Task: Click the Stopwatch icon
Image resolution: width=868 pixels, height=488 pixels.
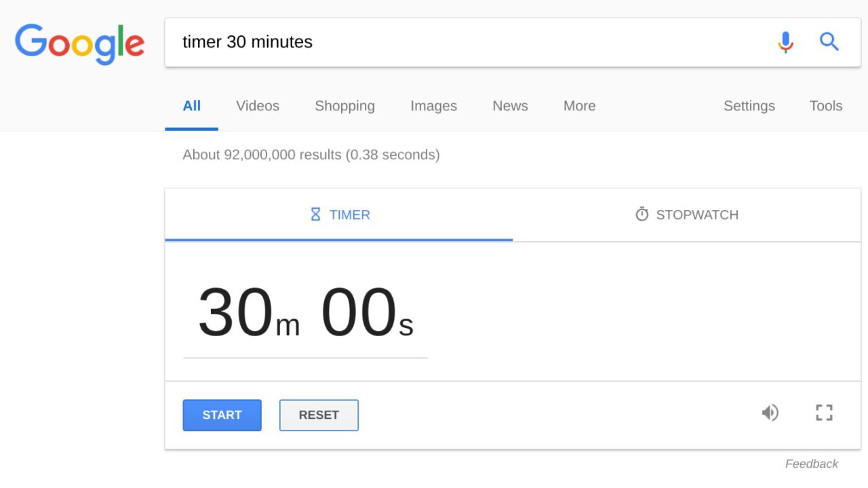Action: [642, 213]
